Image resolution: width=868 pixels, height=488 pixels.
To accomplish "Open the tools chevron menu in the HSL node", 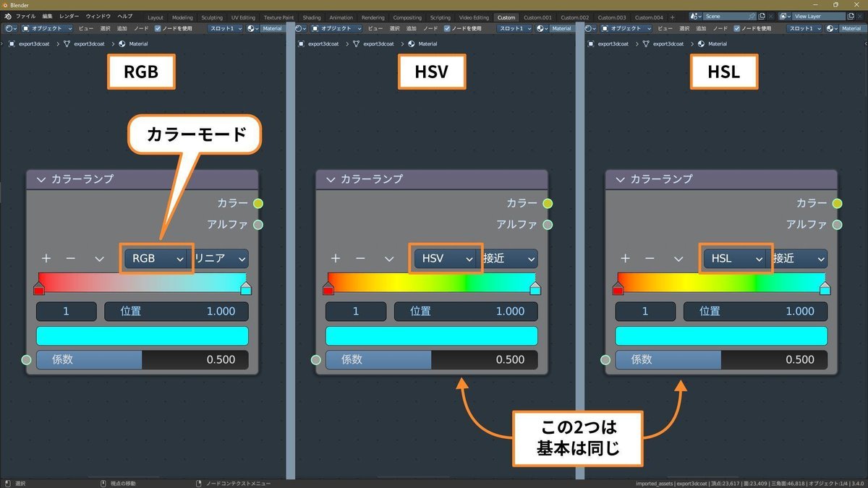I will [x=678, y=258].
